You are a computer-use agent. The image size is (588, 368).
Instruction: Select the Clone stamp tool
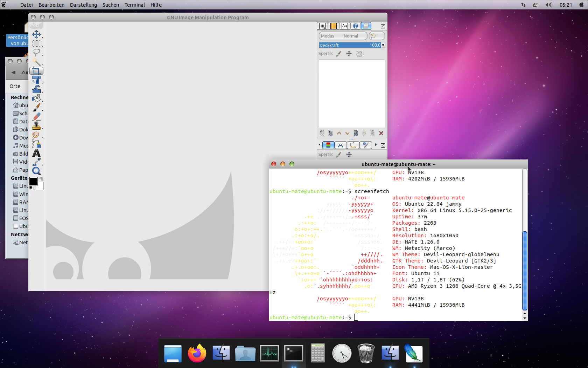point(36,125)
